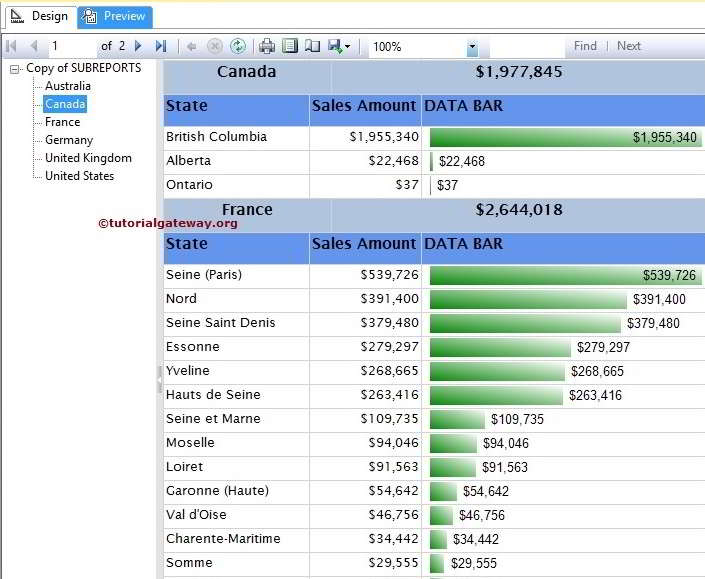Screen dimensions: 705x579
Task: Select United Kingdom in document map
Action: [88, 158]
